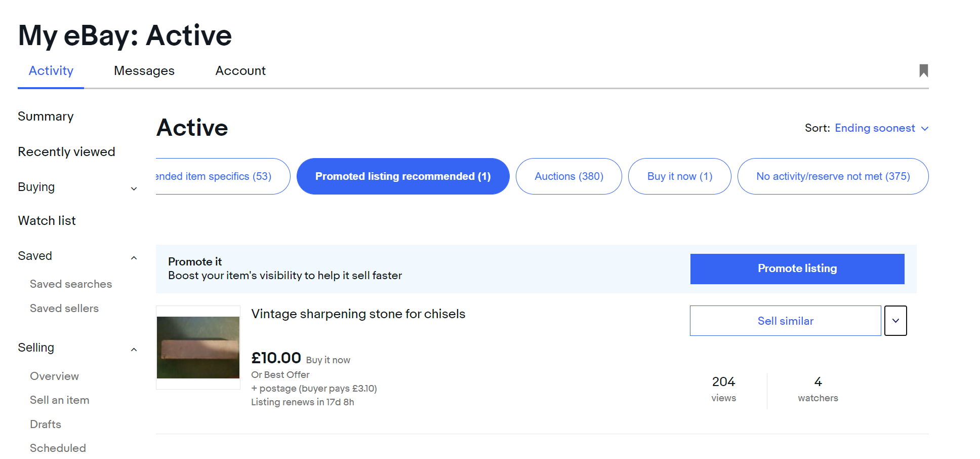Filter by Auctions (380)

coord(568,176)
